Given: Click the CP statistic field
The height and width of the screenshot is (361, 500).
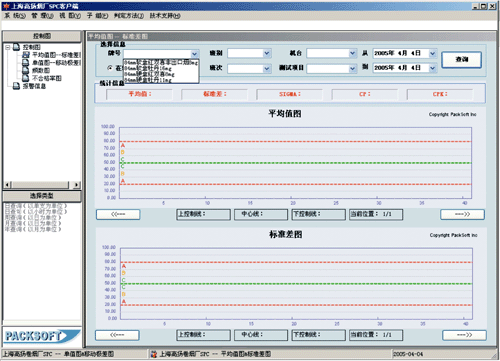Looking at the screenshot, I should click(365, 94).
